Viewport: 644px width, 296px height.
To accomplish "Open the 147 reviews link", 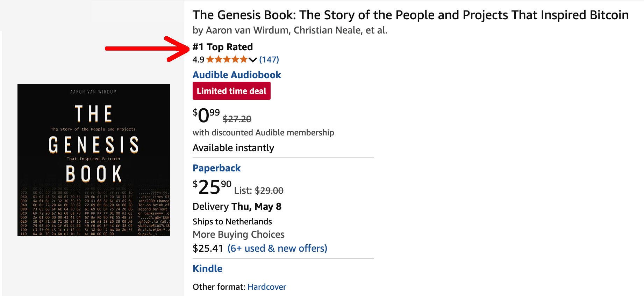I will (x=269, y=59).
